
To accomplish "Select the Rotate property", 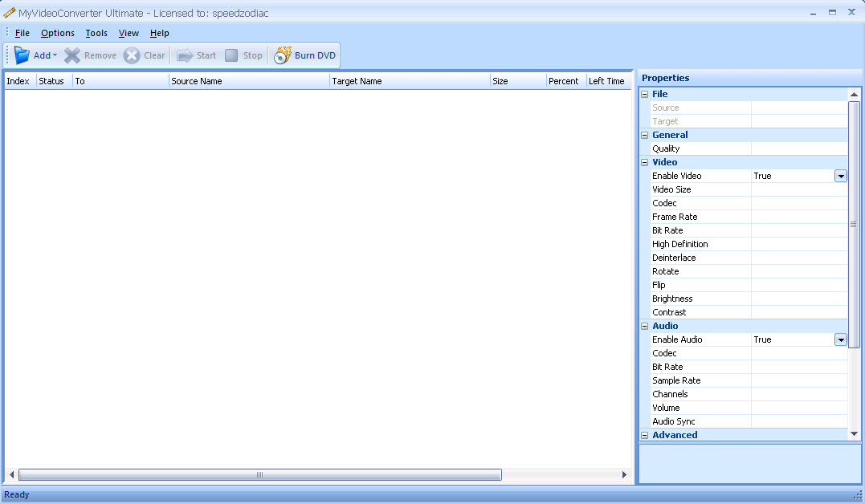I will [749, 271].
